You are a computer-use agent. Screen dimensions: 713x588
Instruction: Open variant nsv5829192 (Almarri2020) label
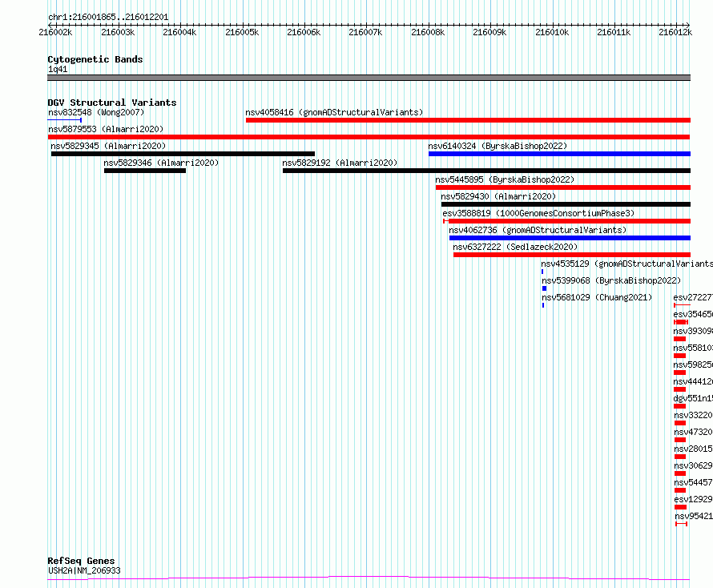[340, 163]
